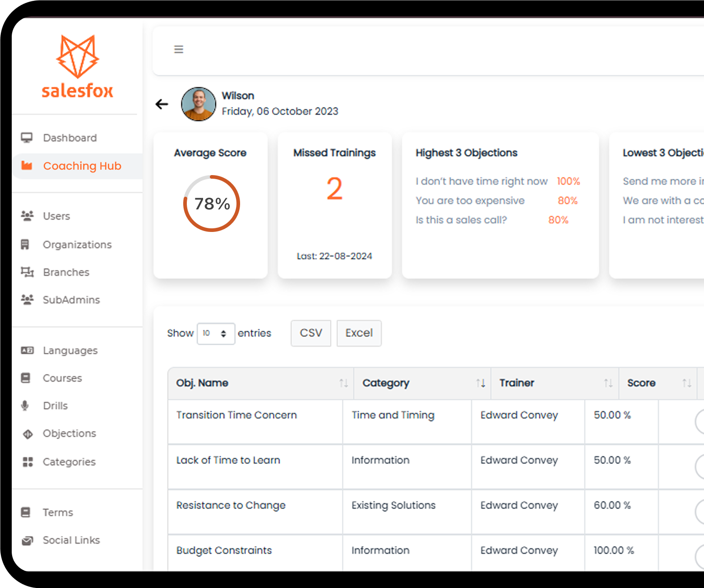
Task: Click 'Resistance to Change' row name
Action: [231, 505]
